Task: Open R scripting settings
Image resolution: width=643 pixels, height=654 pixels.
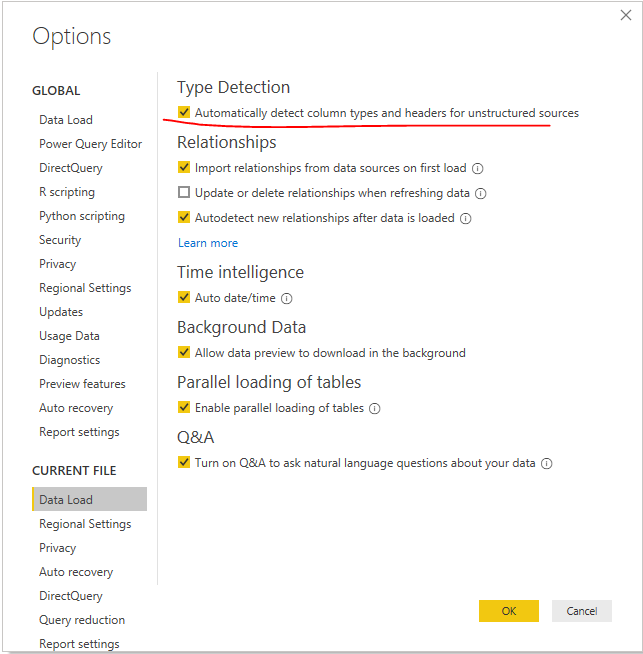Action: click(67, 192)
